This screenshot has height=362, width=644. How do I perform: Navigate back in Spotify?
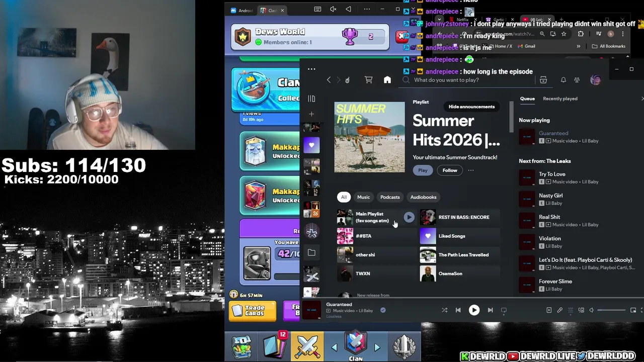click(329, 80)
